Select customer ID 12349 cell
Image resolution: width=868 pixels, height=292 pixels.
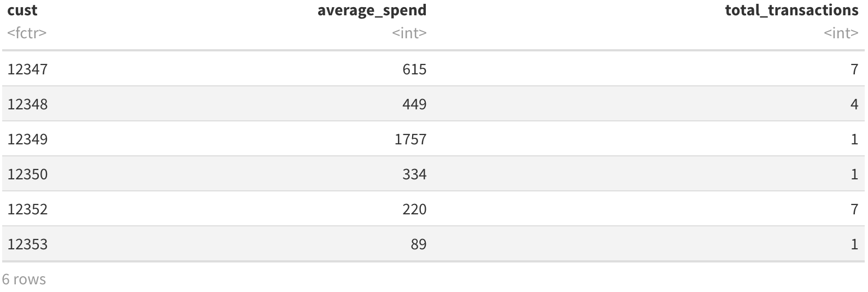[28, 139]
